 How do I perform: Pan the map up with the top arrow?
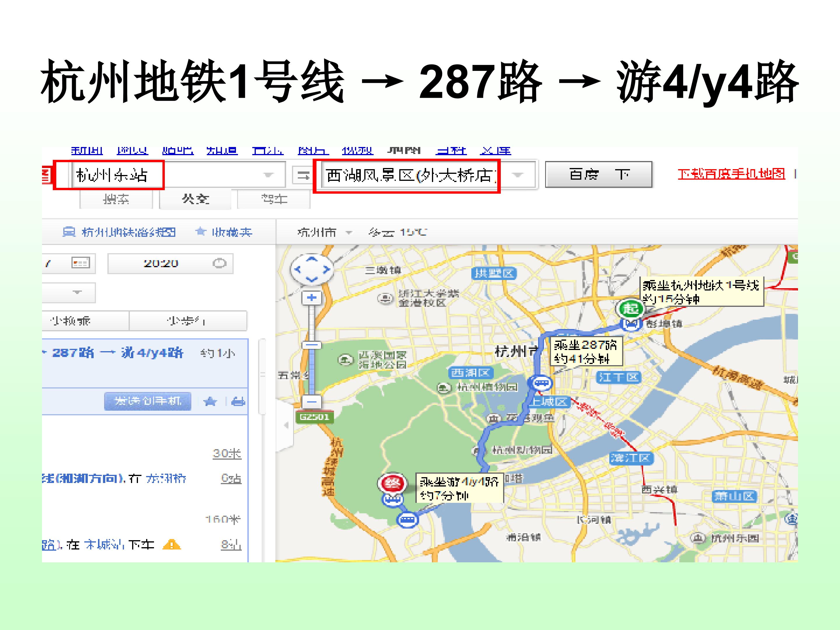[x=312, y=259]
